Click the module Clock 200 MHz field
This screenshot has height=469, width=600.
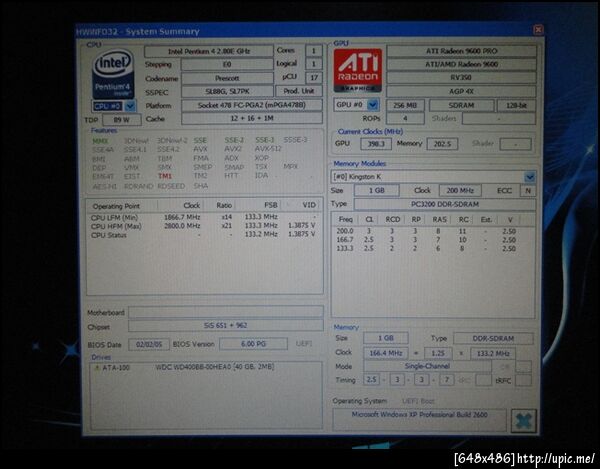(x=460, y=190)
